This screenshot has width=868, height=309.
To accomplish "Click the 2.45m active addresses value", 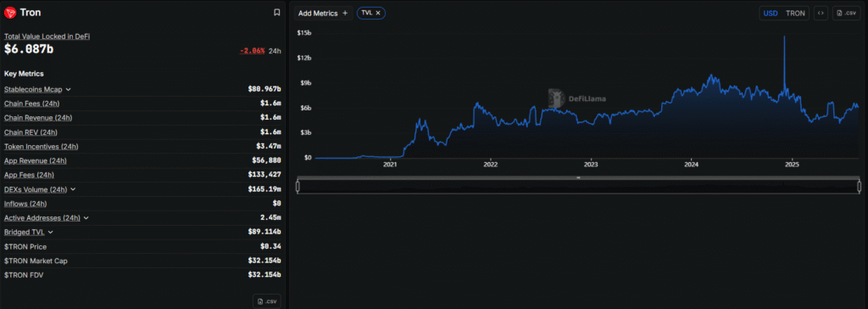I will click(270, 218).
